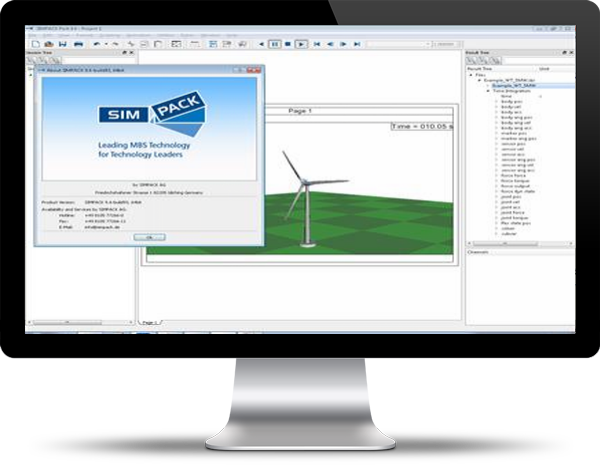Click the New document toolbar icon
Screen dimensions: 600x466
point(36,44)
